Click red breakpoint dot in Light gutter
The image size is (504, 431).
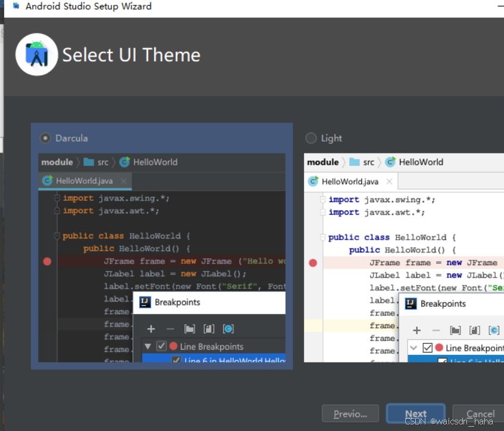coord(313,263)
